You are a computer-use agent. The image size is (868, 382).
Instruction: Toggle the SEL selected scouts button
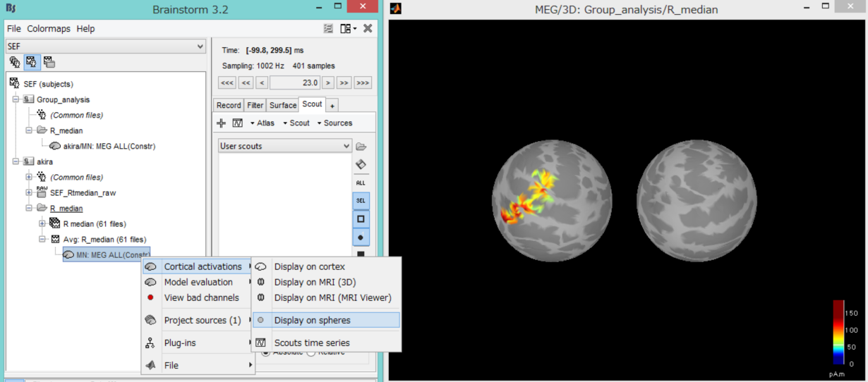(x=361, y=201)
